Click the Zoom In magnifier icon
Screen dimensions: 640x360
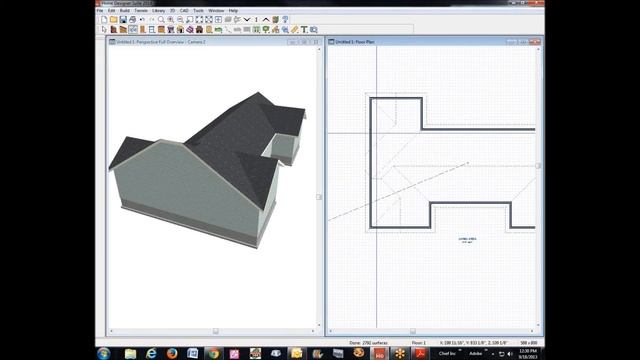pyautogui.click(x=171, y=20)
